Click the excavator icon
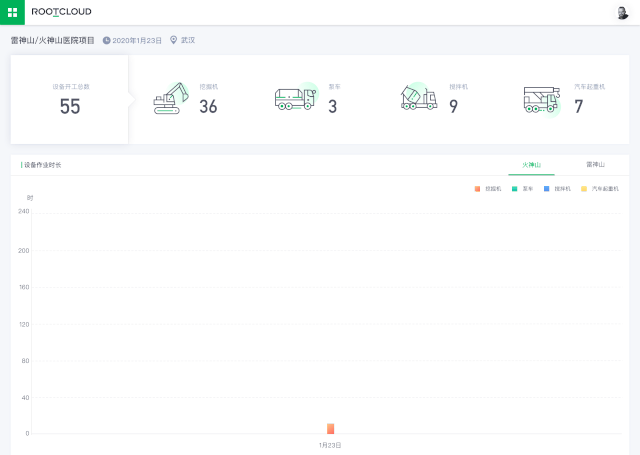 coord(171,98)
